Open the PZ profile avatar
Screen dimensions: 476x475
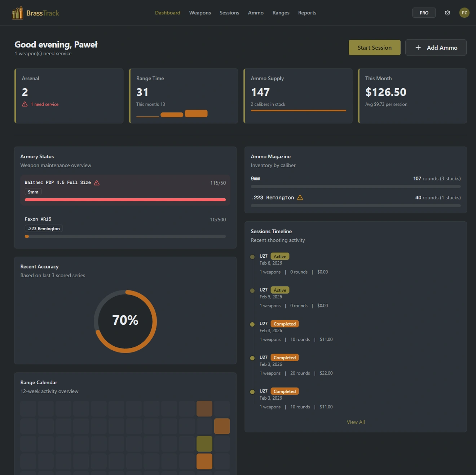(x=464, y=12)
